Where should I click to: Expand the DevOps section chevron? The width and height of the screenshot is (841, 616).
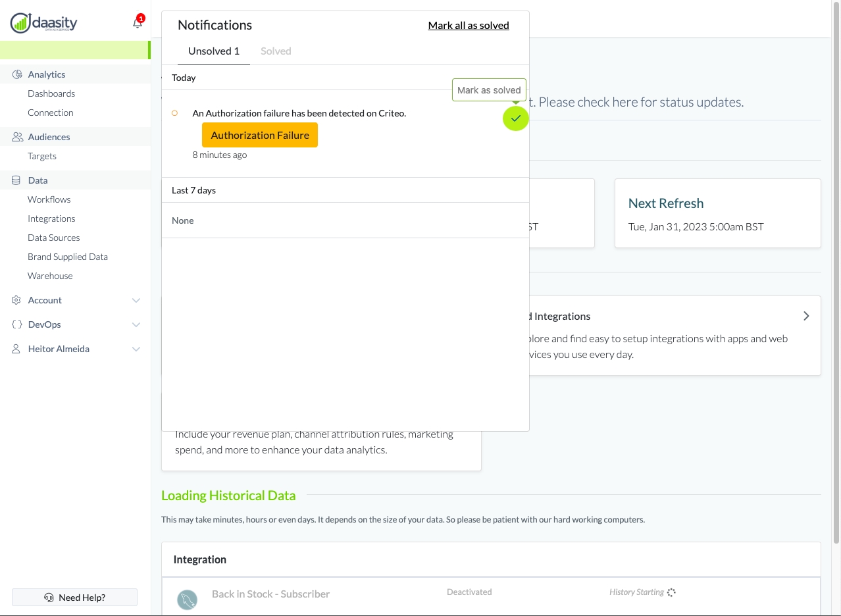click(136, 324)
